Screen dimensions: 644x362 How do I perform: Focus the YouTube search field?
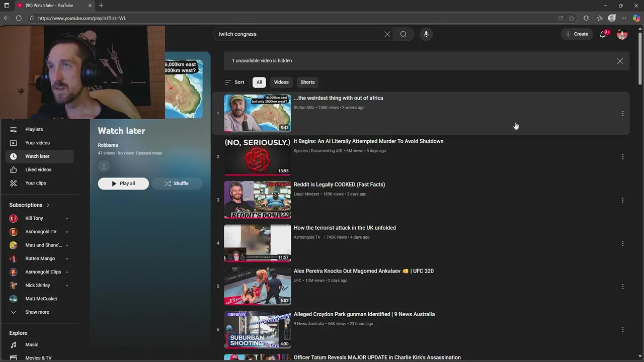[x=299, y=34]
